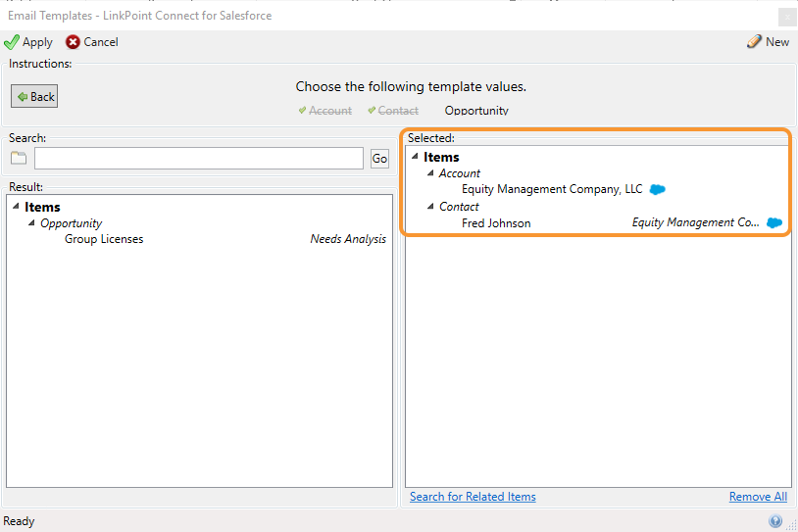Select the Contact step in instructions
The height and width of the screenshot is (532, 798).
[x=398, y=111]
